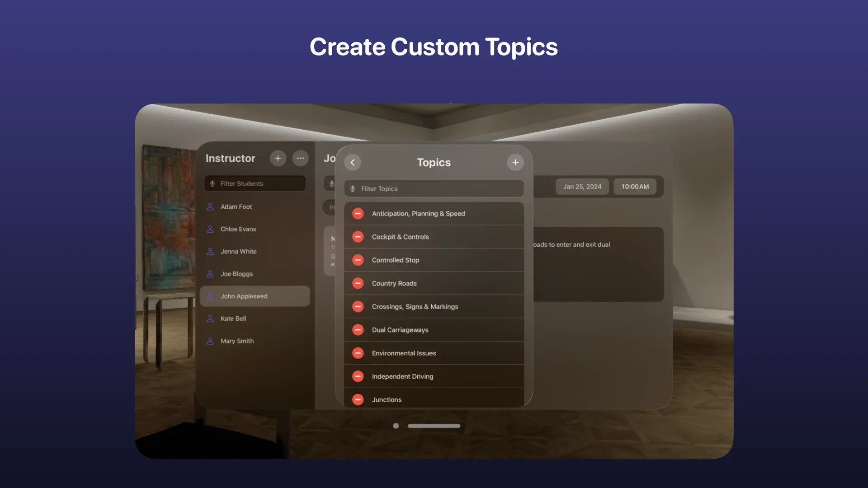The width and height of the screenshot is (868, 488).
Task: Click the page indicator bar at bottom
Action: pyautogui.click(x=434, y=425)
